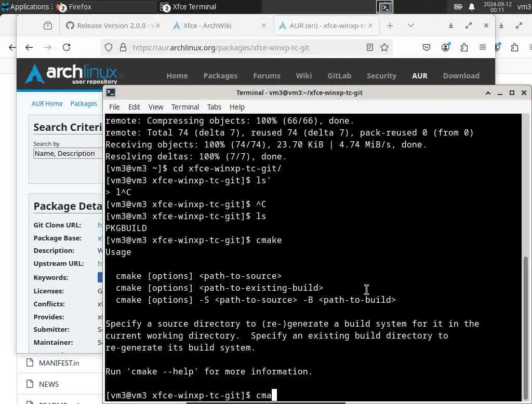The image size is (532, 404).
Task: Click the expand arrows icon in the front Firefox window
Action: point(469,26)
